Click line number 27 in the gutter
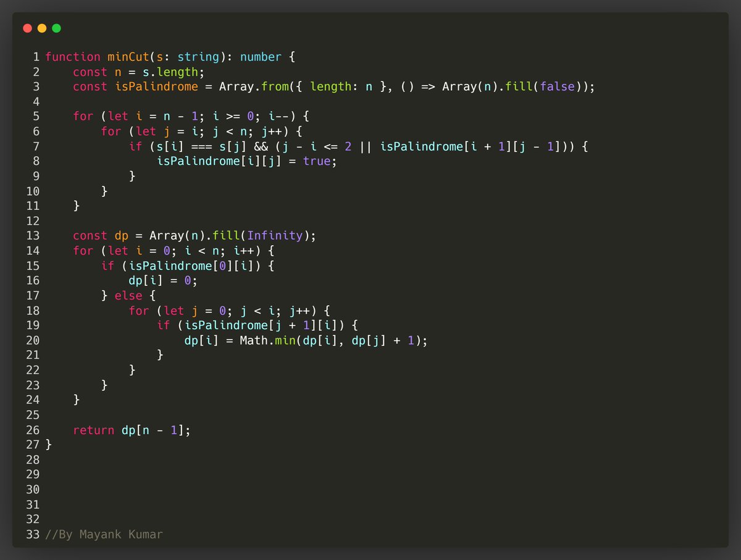 click(33, 445)
